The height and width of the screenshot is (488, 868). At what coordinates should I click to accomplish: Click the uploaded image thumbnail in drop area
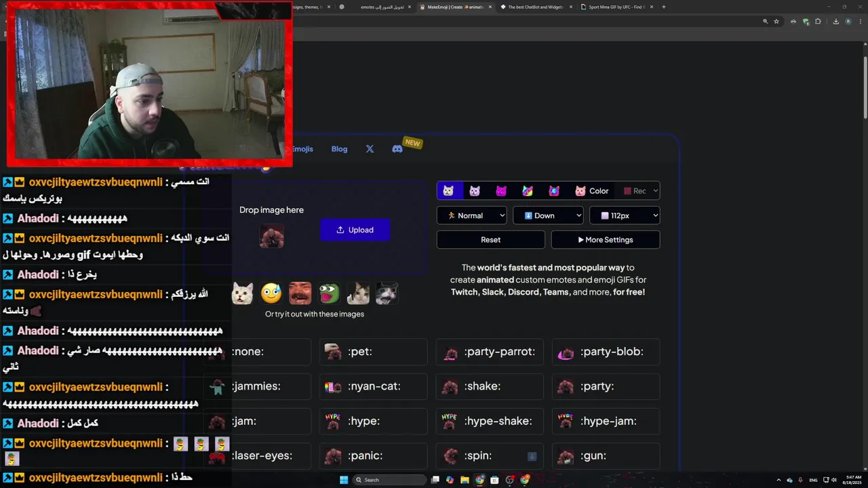coord(271,236)
